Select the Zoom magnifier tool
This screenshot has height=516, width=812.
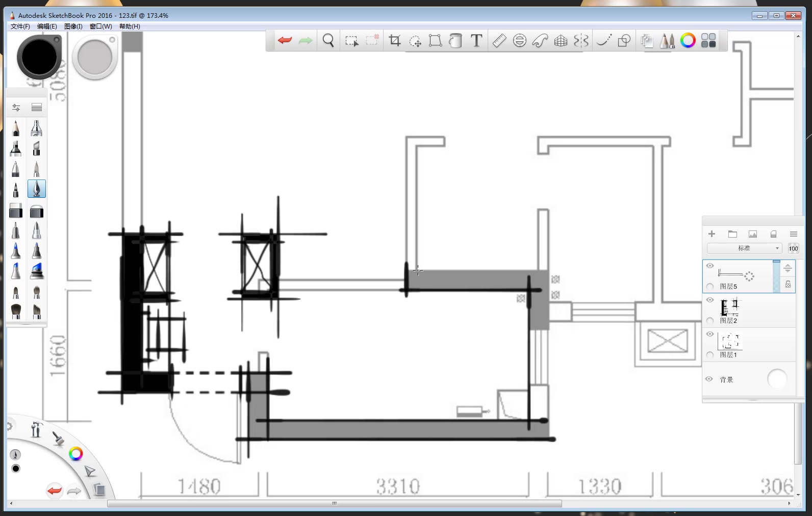(328, 40)
